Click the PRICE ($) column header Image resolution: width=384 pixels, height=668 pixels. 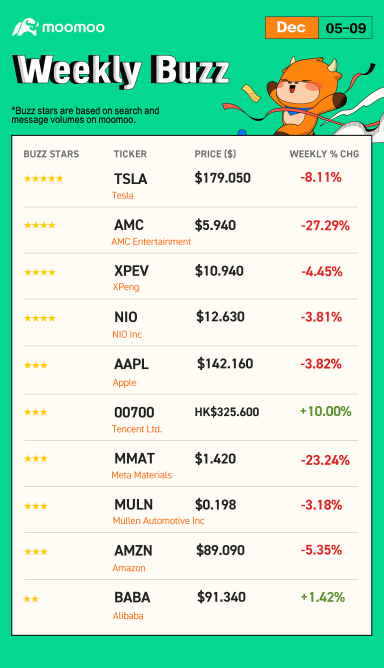click(x=215, y=154)
